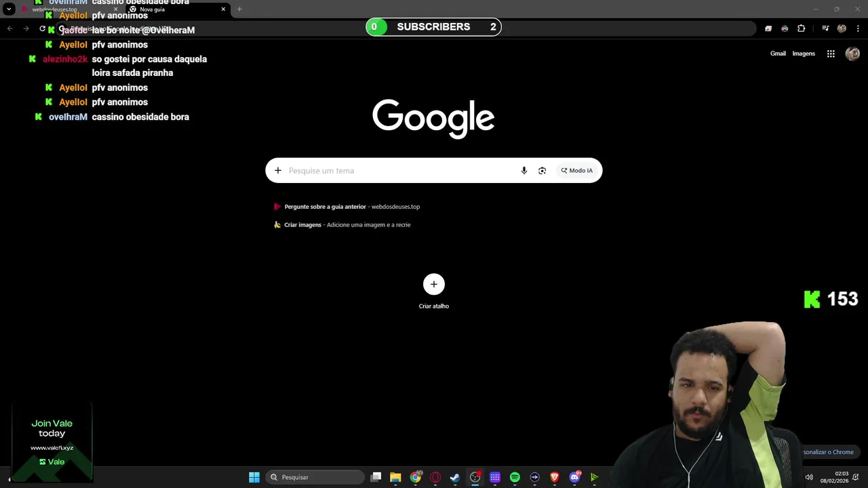The width and height of the screenshot is (868, 488).
Task: Select Criar imagens suggestion
Action: point(342,225)
